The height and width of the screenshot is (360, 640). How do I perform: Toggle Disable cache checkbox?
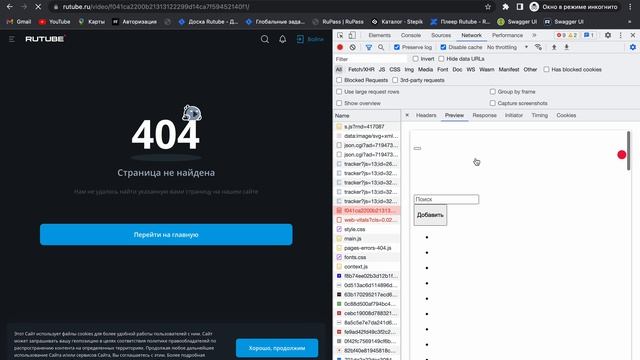[443, 47]
